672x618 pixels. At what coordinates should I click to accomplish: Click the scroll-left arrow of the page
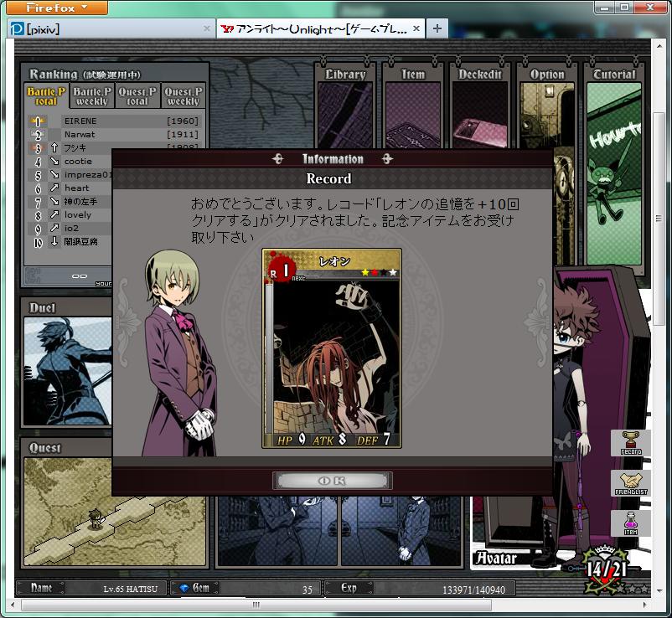point(13,605)
